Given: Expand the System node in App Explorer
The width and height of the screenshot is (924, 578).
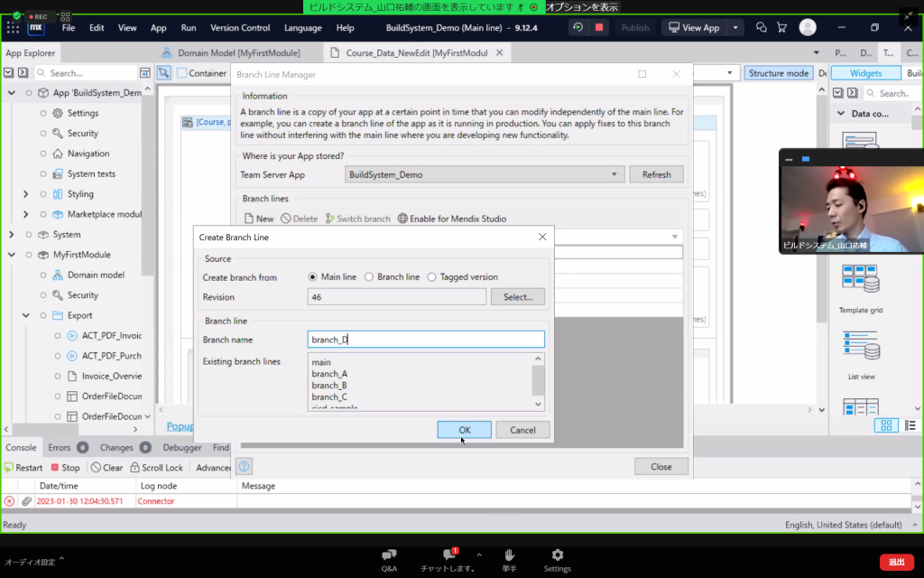Looking at the screenshot, I should click(x=12, y=235).
